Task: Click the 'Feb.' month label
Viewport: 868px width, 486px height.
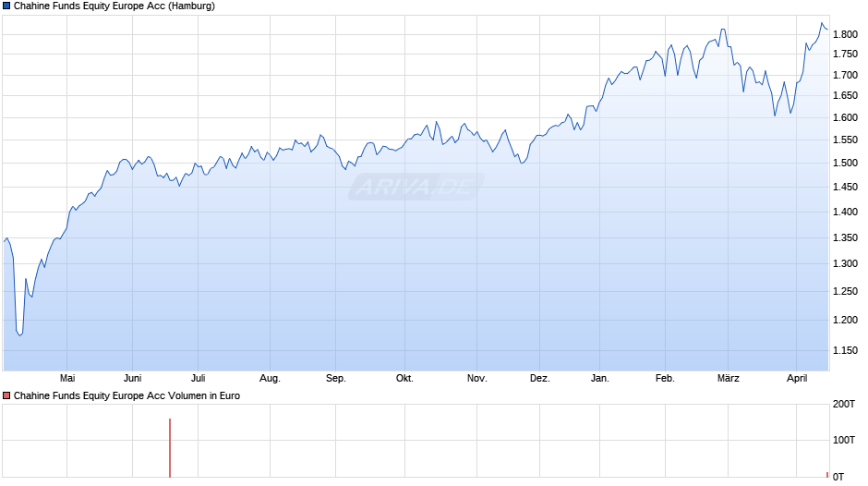Action: tap(666, 378)
